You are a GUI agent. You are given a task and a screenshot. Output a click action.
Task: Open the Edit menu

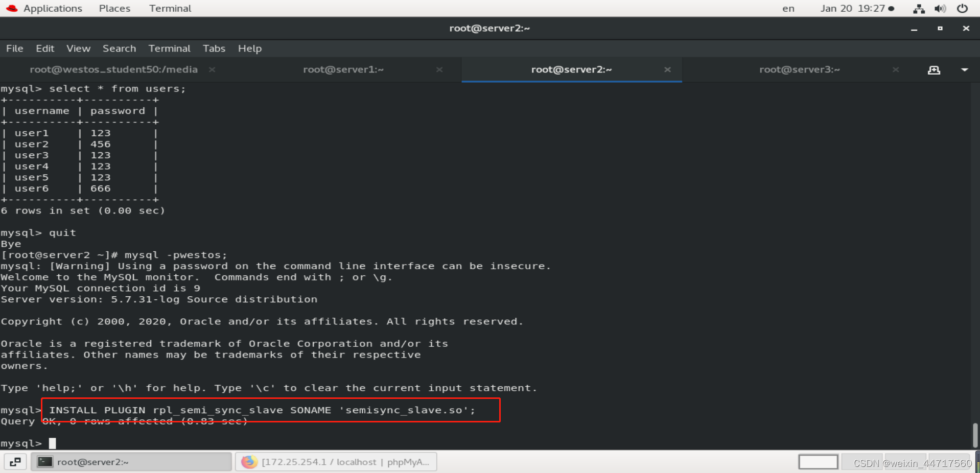click(x=45, y=49)
